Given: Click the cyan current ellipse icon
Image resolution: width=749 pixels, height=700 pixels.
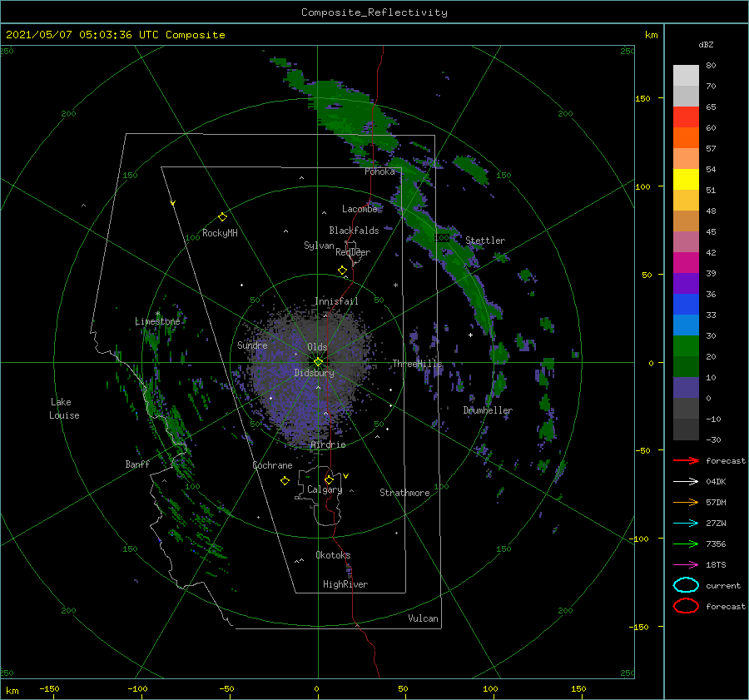Looking at the screenshot, I should [686, 585].
